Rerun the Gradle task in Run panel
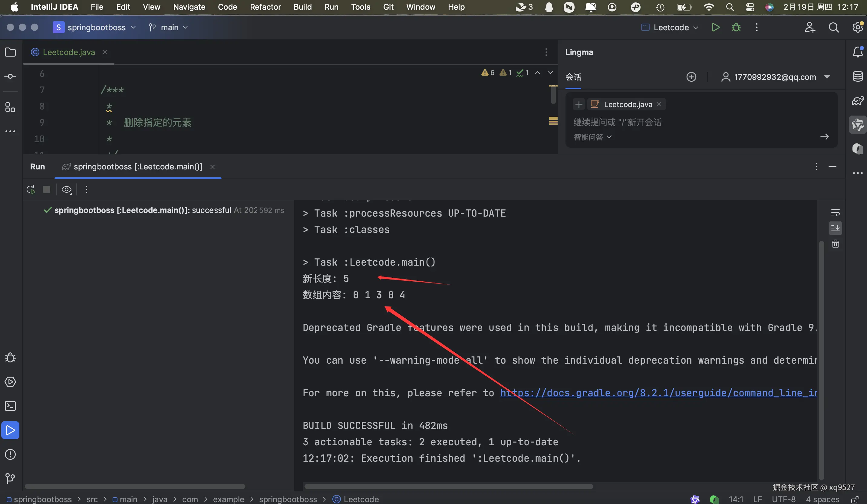 (31, 189)
